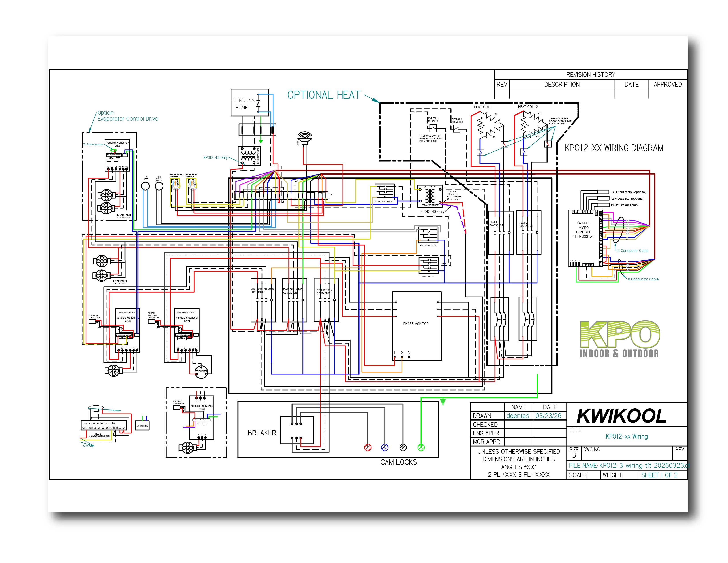Click the round compressor symbol
728x563 pixels.
point(201,371)
